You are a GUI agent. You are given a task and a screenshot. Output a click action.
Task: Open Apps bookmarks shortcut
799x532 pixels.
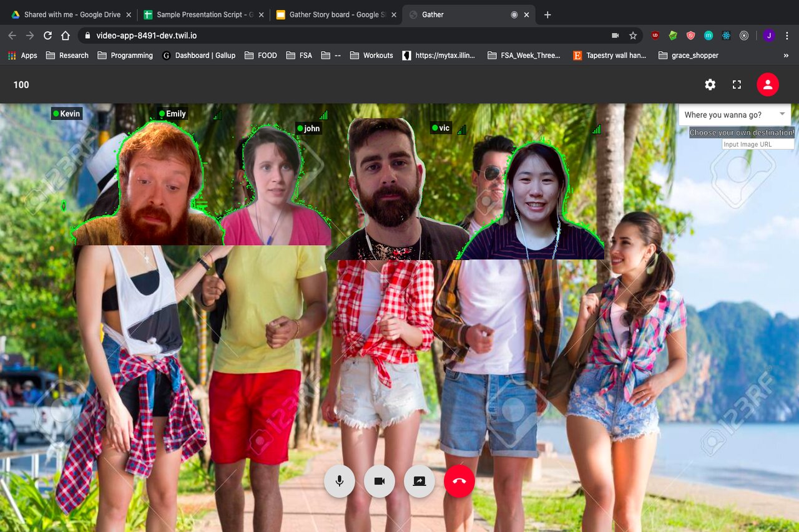(x=22, y=56)
